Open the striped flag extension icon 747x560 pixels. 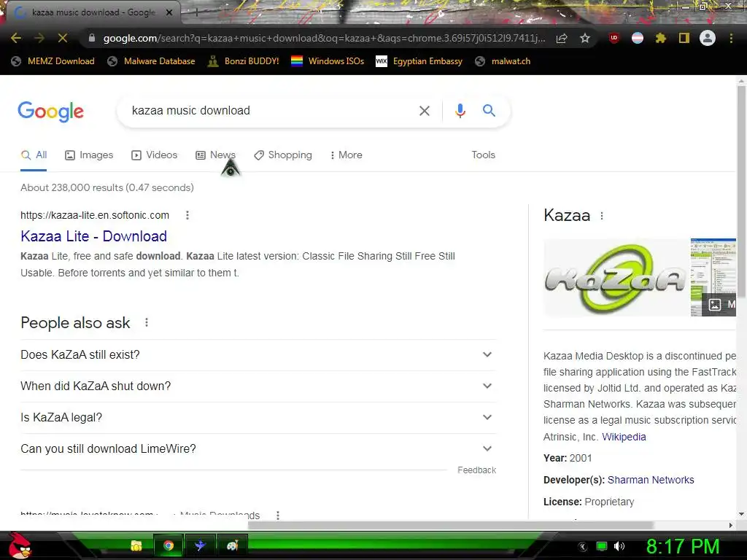(638, 38)
